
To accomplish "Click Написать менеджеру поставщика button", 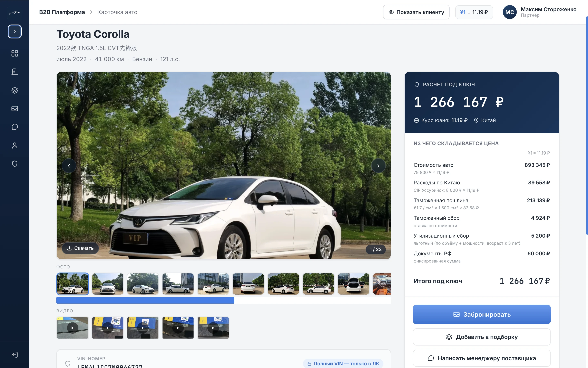I will tap(482, 358).
